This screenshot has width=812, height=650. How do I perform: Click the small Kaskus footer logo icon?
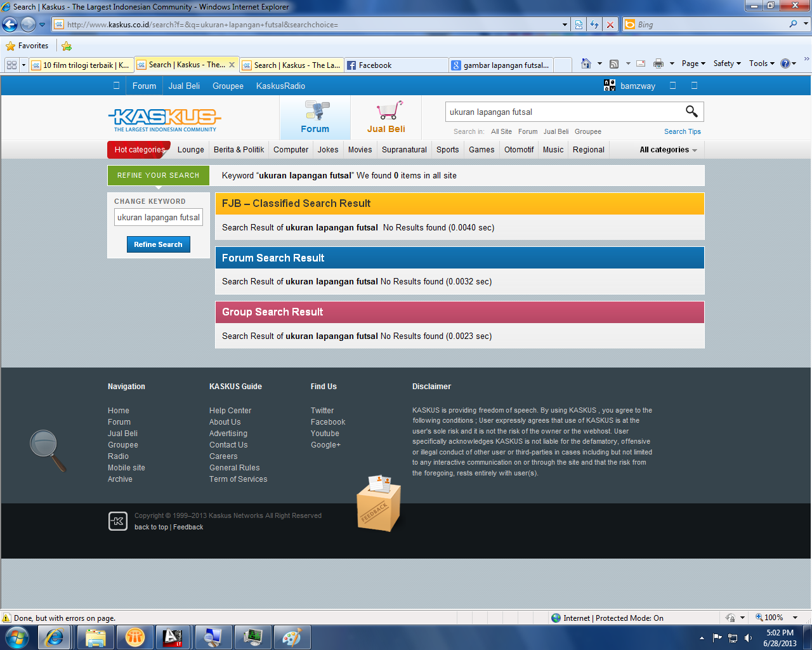(118, 521)
